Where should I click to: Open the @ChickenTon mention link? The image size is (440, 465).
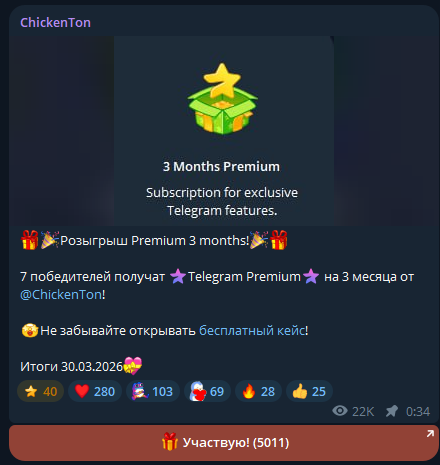click(61, 295)
